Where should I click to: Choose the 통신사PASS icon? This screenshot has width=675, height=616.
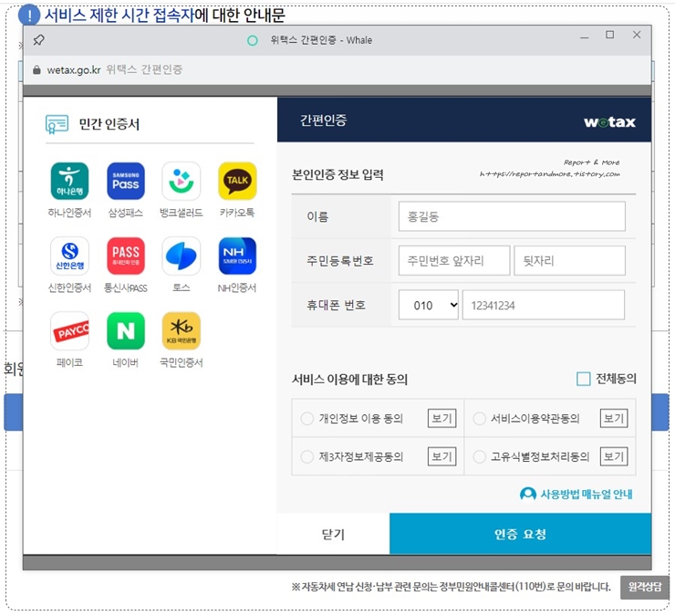126,256
